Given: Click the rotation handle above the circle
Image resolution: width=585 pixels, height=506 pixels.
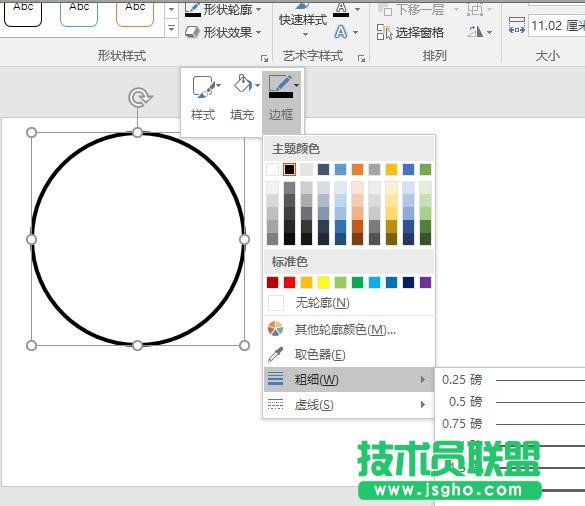Looking at the screenshot, I should [140, 97].
